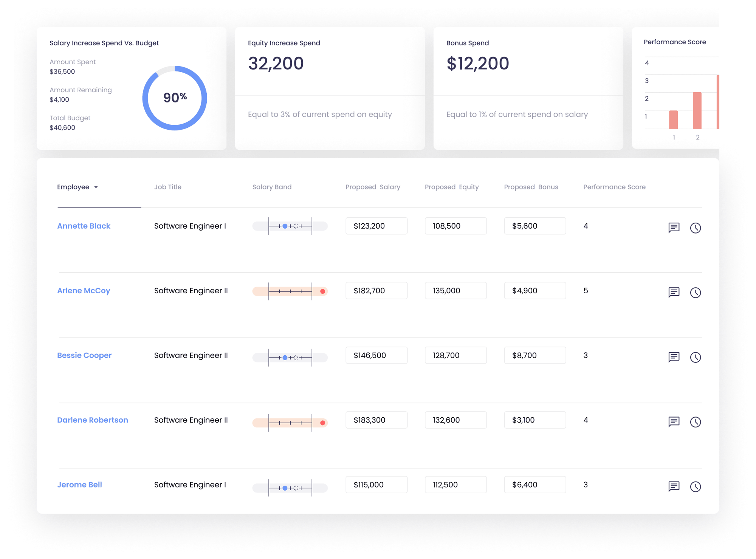The width and height of the screenshot is (756, 559).
Task: Open Annette Black's employee profile link
Action: pyautogui.click(x=84, y=226)
